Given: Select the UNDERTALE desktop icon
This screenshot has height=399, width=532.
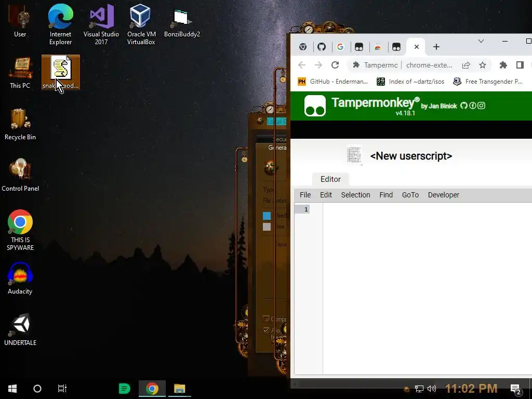Looking at the screenshot, I should pyautogui.click(x=20, y=329).
